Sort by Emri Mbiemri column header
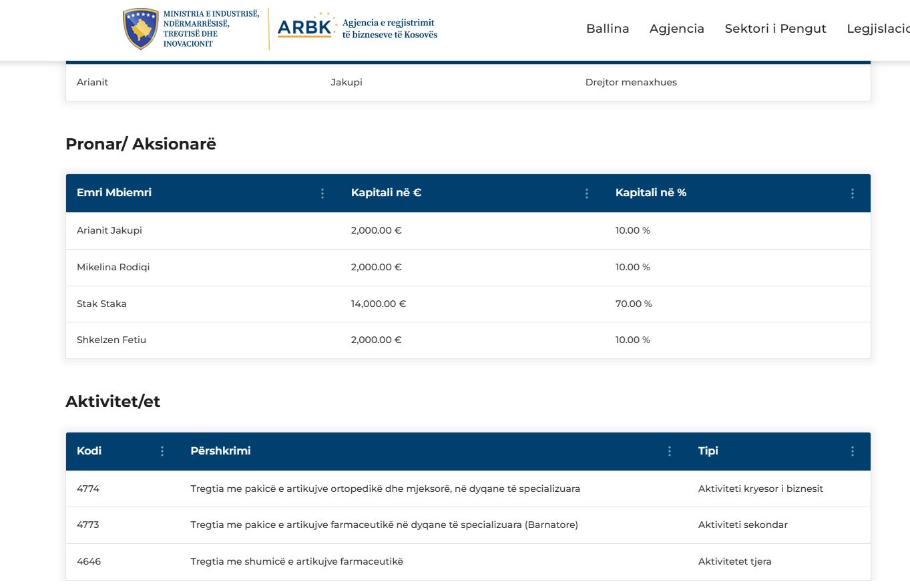Image resolution: width=910 pixels, height=588 pixels. [x=114, y=193]
